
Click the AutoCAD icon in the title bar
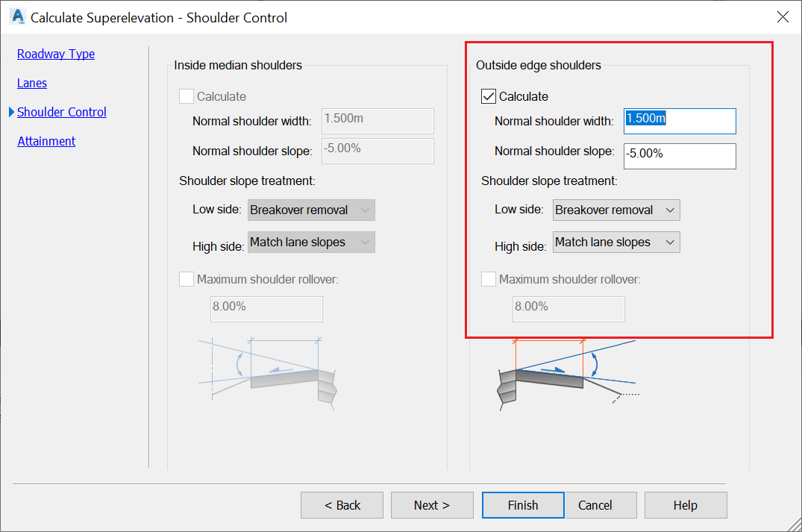click(16, 16)
